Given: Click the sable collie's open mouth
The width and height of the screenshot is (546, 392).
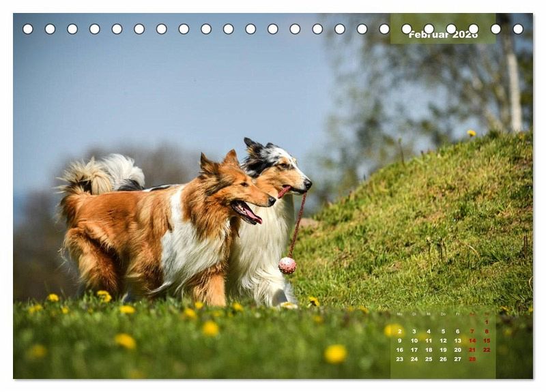Looking at the screenshot, I should (x=247, y=212).
